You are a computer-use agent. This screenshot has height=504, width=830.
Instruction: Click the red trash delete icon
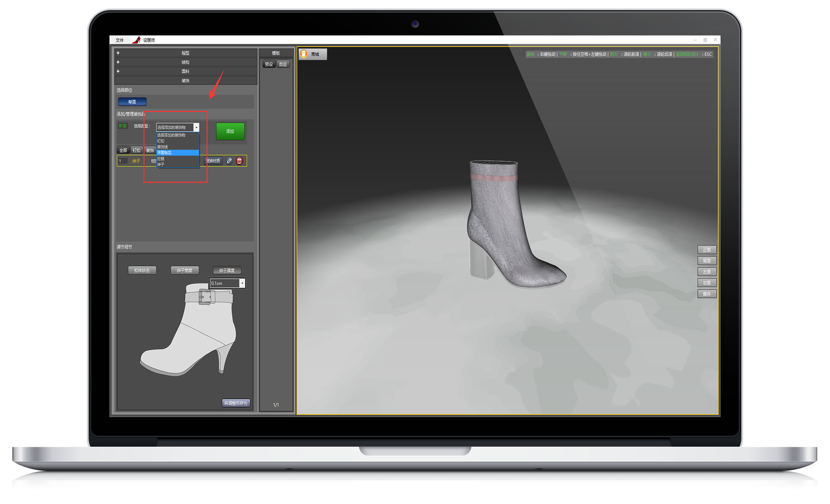pyautogui.click(x=239, y=161)
